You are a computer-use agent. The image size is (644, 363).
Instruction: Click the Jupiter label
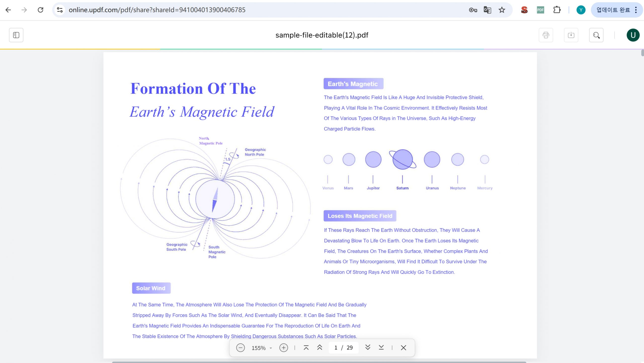[x=373, y=188]
